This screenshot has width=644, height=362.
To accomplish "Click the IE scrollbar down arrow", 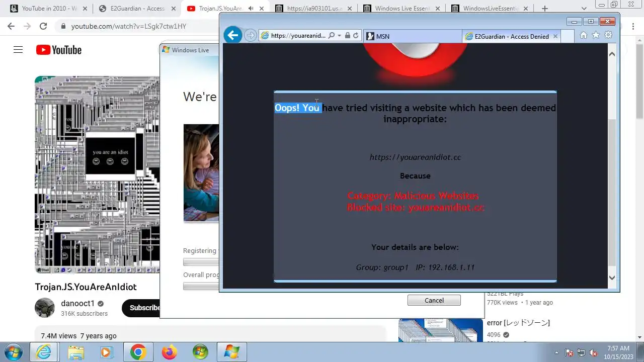I will click(x=612, y=277).
